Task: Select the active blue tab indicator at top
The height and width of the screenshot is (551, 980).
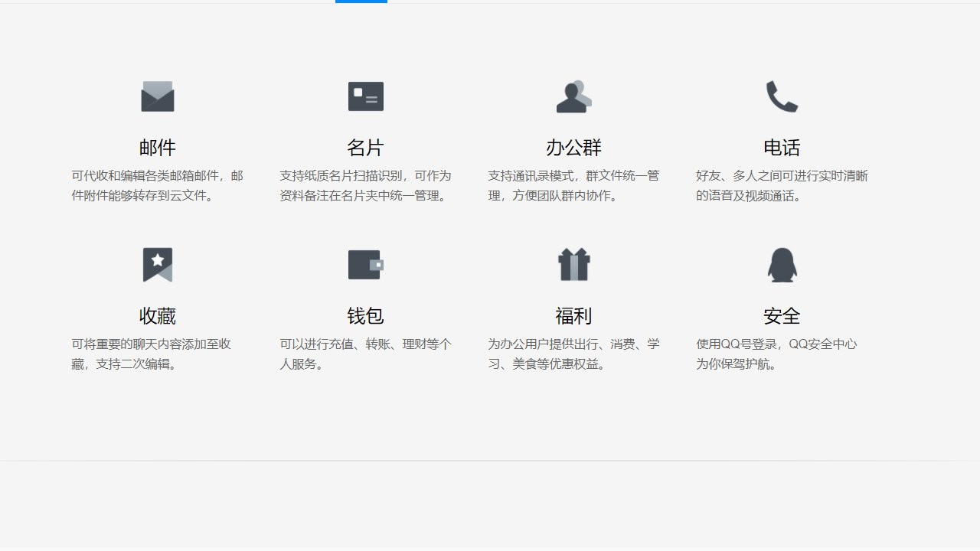Action: point(360,2)
